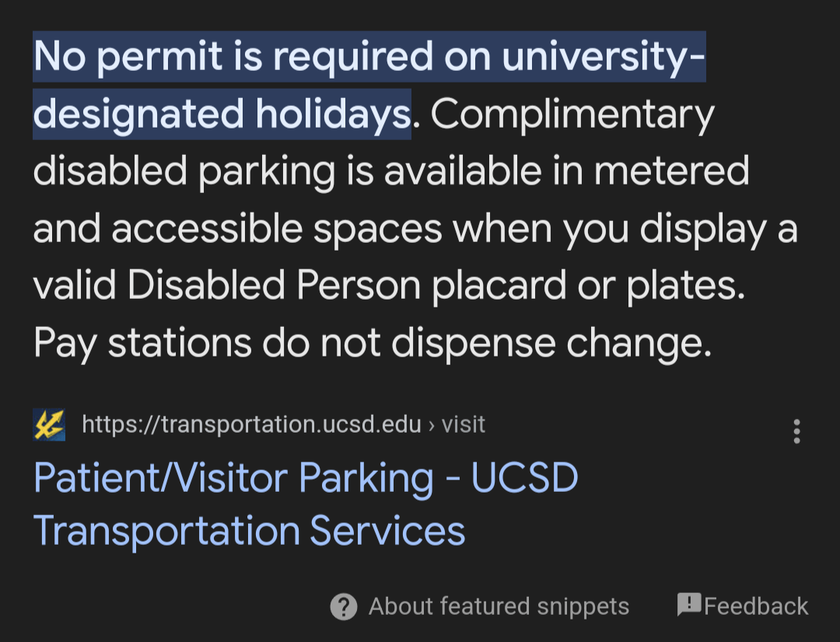Click the vertical dots beside the search result

[x=796, y=430]
